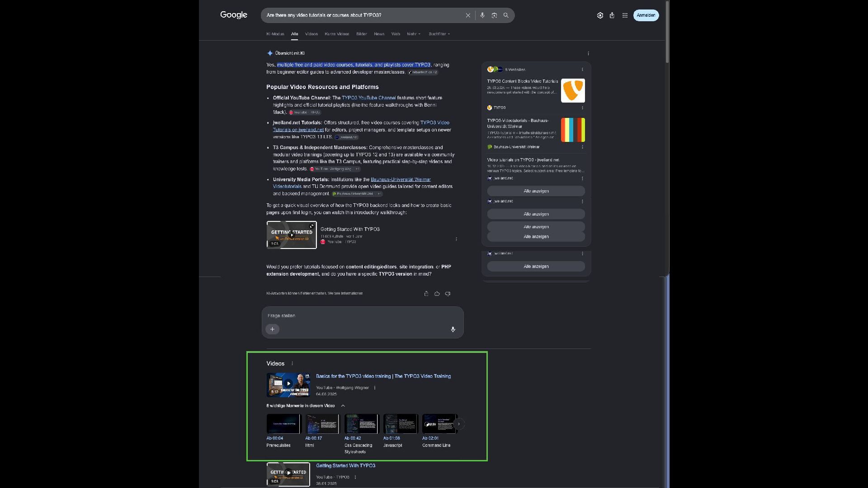Jump to the Javascript moment at 01:08
Viewport: 868px width, 488px height.
(401, 431)
